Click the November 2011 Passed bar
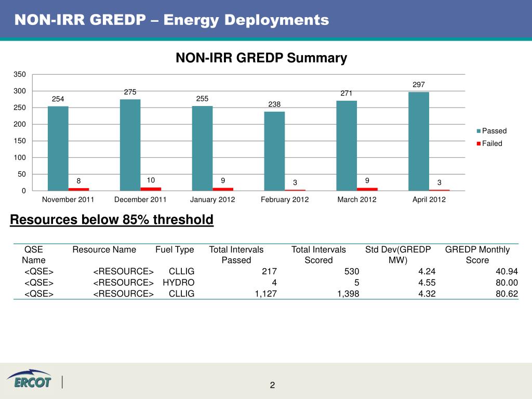The height and width of the screenshot is (399, 532). click(58, 149)
